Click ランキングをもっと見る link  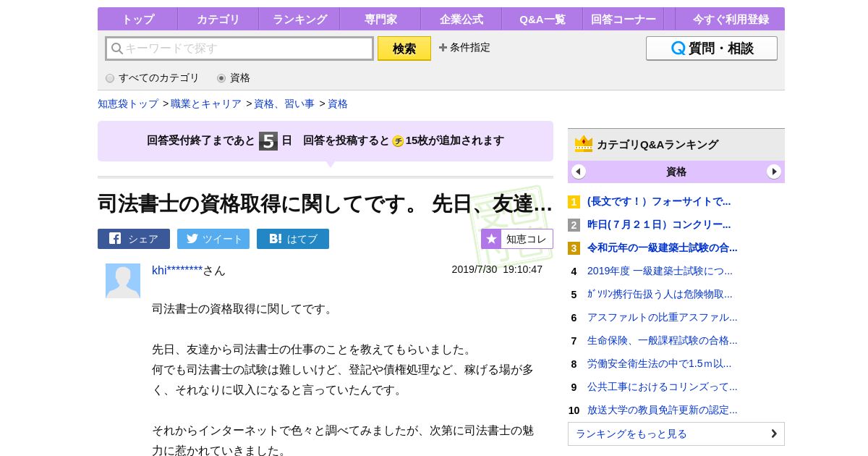[x=676, y=434]
